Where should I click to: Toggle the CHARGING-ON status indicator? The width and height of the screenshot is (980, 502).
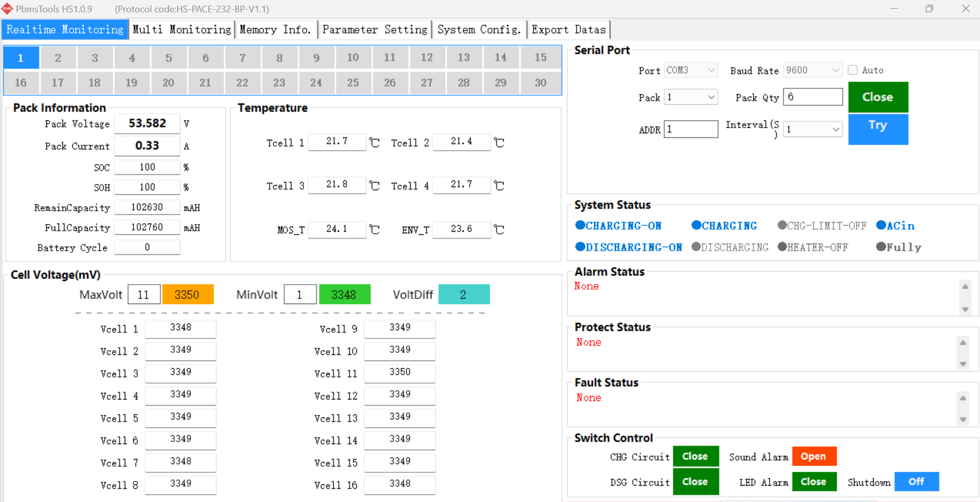(618, 226)
